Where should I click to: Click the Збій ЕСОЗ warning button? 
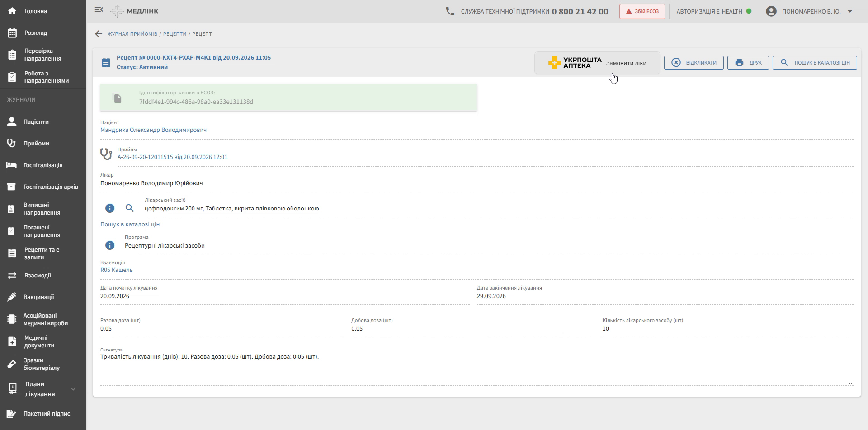[642, 11]
